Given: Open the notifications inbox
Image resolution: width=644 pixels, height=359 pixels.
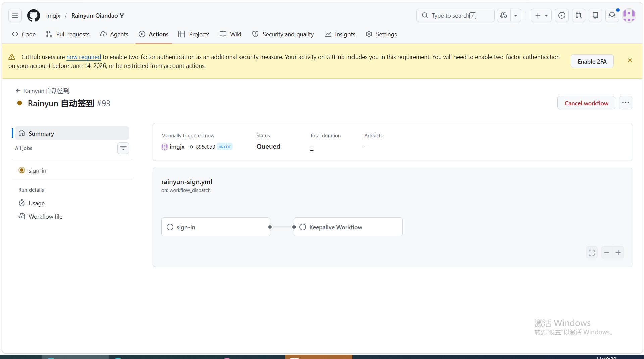Looking at the screenshot, I should (612, 15).
